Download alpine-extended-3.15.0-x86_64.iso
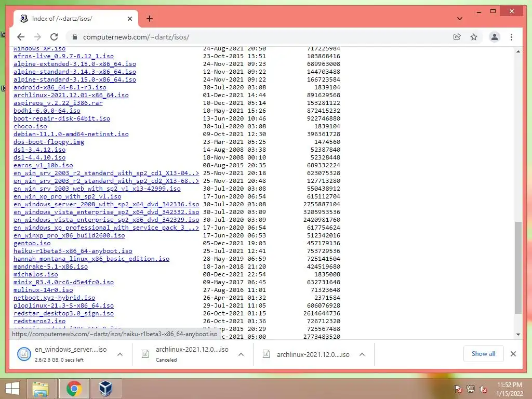This screenshot has width=532, height=399. (x=75, y=64)
